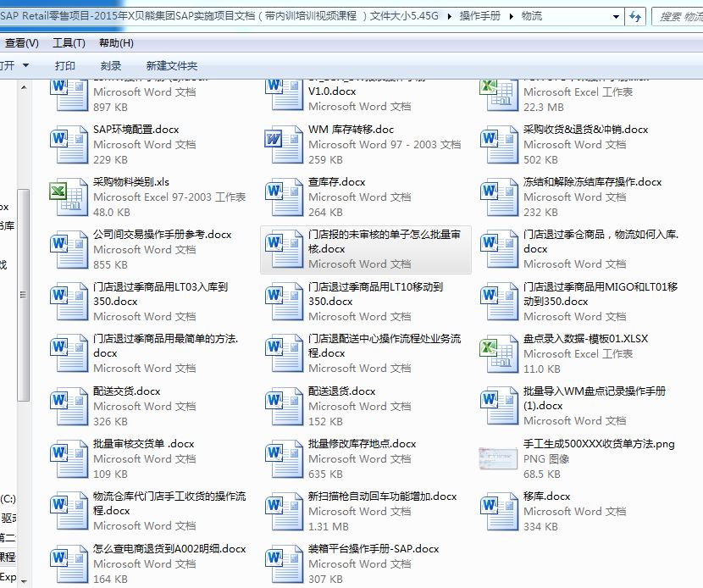This screenshot has width=703, height=588.
Task: Select the 门店退过季商品用LT03入库到350 icon
Action: click(69, 302)
